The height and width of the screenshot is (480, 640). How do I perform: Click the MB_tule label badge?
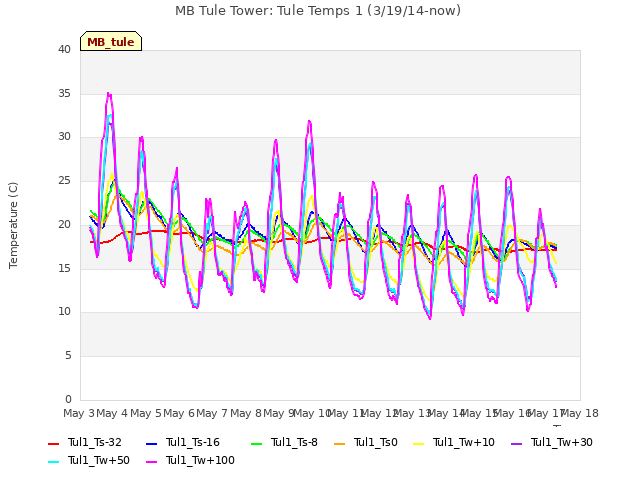(x=111, y=41)
